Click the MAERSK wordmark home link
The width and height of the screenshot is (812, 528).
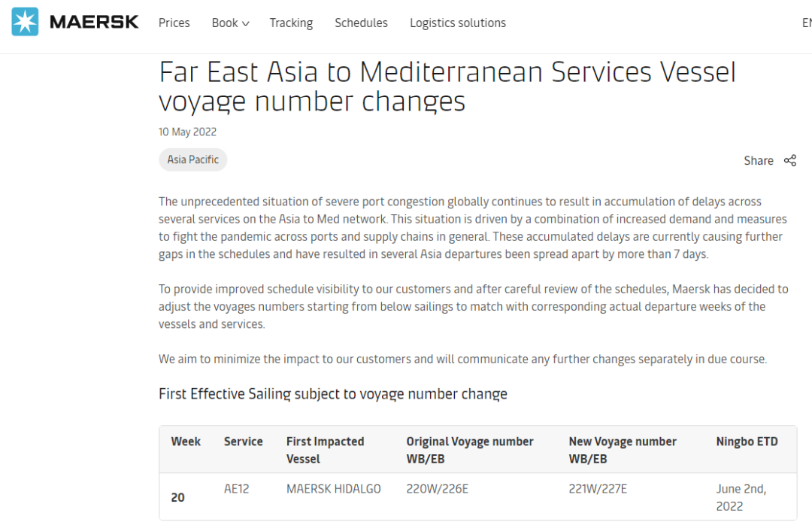[94, 23]
